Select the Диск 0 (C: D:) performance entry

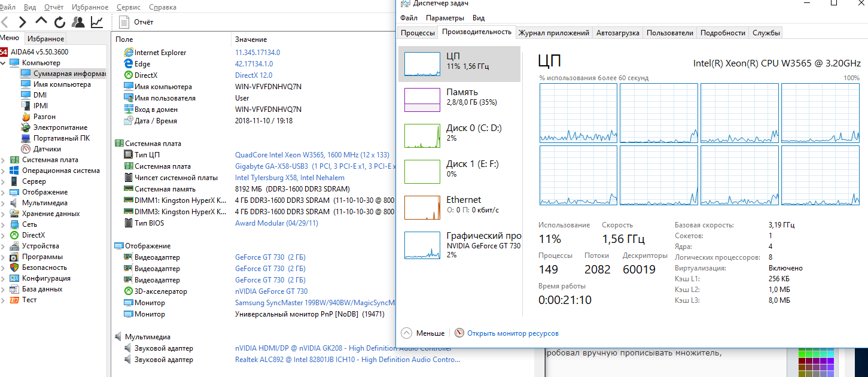[x=459, y=136]
